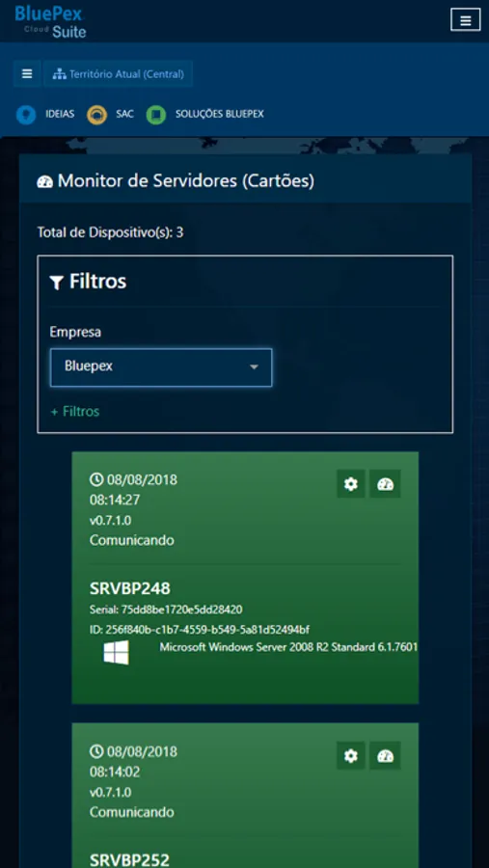Screen dimensions: 489x868
Task: Click the SRVBP248 server name
Action: tap(129, 588)
